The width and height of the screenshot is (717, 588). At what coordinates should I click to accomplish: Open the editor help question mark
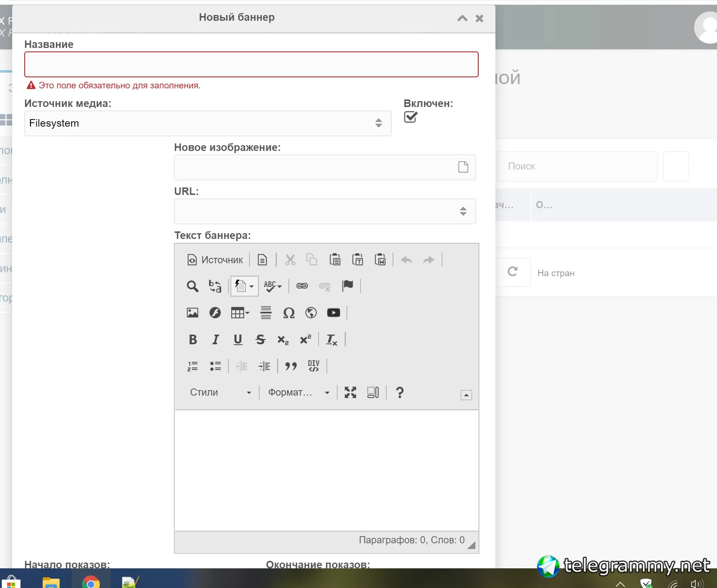pos(400,392)
